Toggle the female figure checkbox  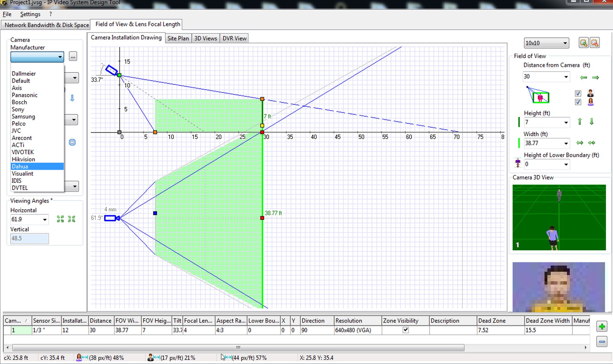coord(578,102)
